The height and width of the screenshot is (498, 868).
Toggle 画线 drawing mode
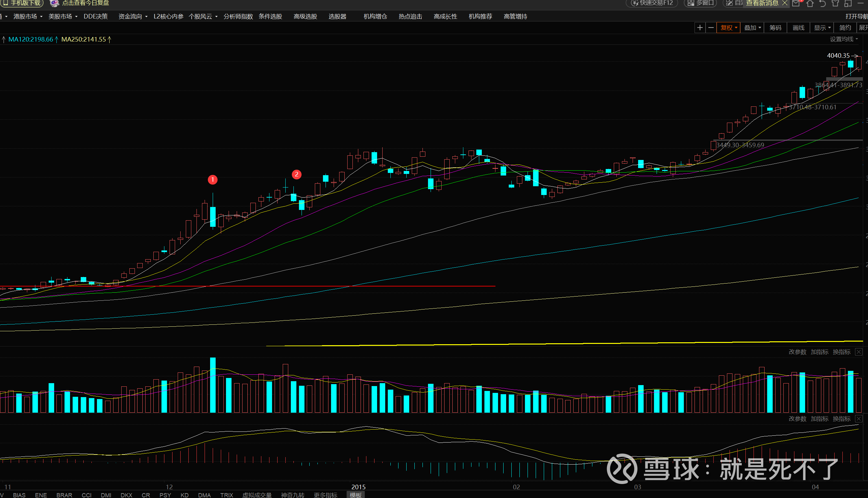pos(798,28)
